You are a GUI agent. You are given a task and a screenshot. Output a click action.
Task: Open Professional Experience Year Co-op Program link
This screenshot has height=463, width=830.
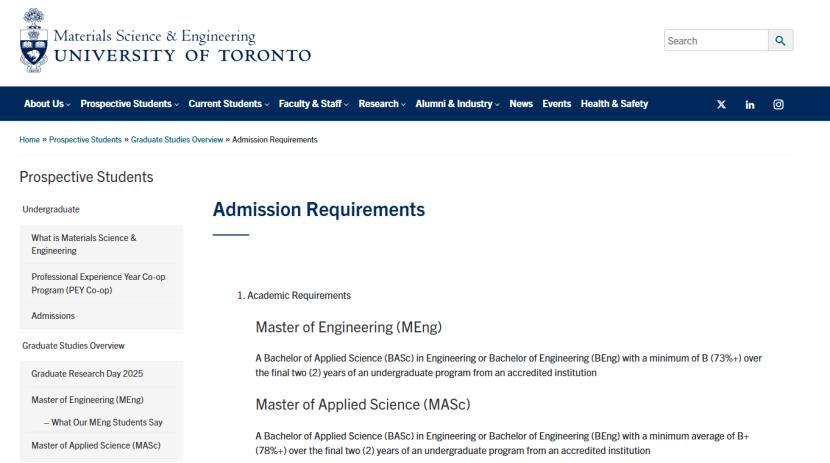(x=98, y=283)
